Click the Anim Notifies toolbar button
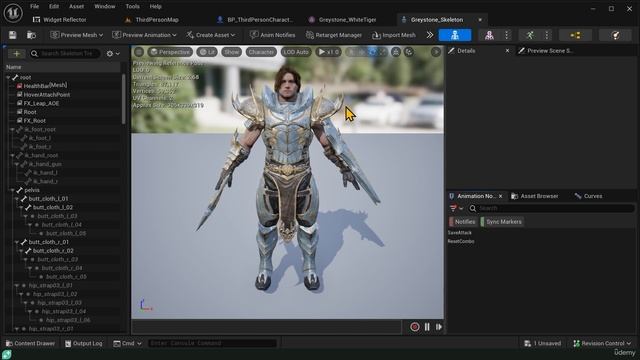The height and width of the screenshot is (360, 640). [272, 35]
